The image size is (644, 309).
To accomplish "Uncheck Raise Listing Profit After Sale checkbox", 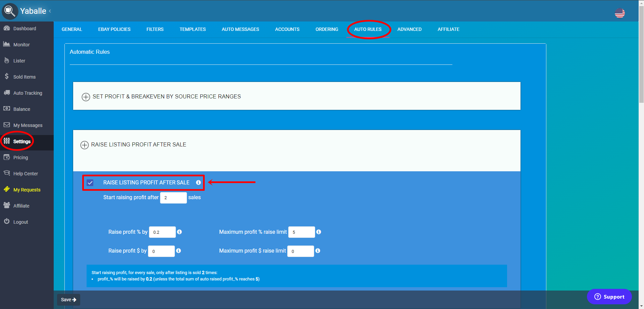I will tap(90, 183).
